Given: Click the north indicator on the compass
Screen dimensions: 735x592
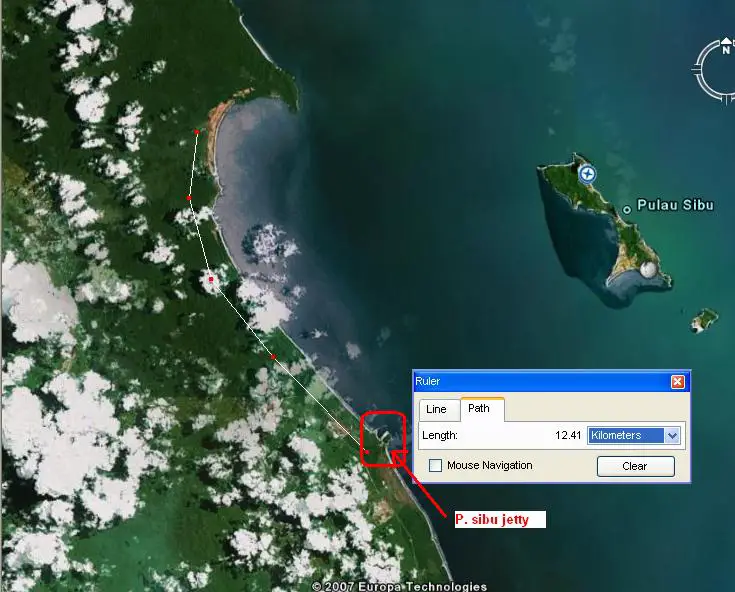Looking at the screenshot, I should (x=726, y=46).
